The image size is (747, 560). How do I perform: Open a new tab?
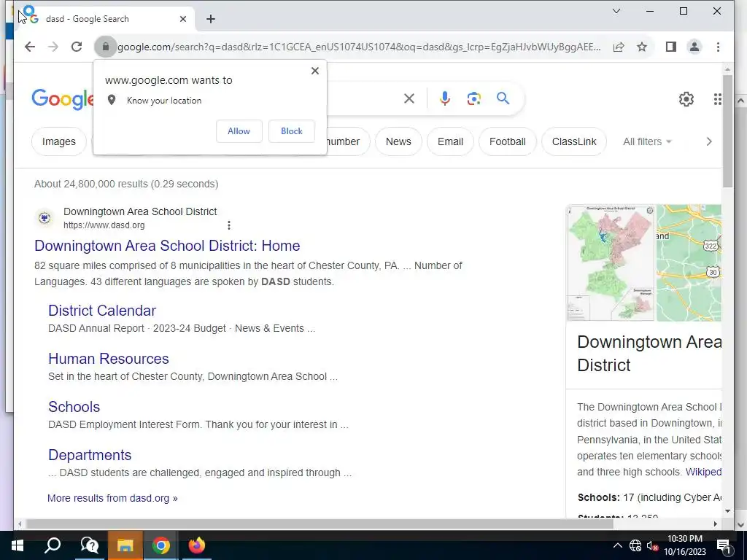(x=211, y=19)
